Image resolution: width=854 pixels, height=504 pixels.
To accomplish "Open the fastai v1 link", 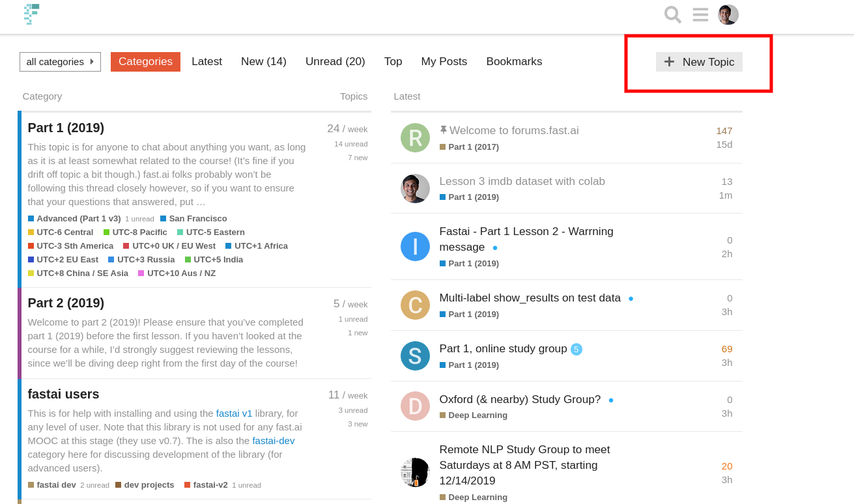I will click(x=234, y=413).
